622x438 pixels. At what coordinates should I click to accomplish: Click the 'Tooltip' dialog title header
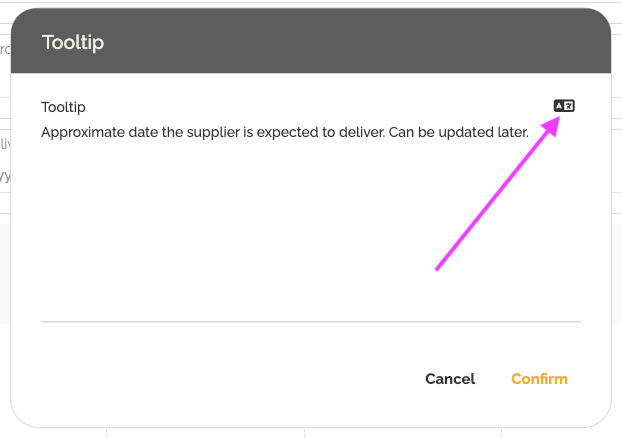[x=73, y=42]
